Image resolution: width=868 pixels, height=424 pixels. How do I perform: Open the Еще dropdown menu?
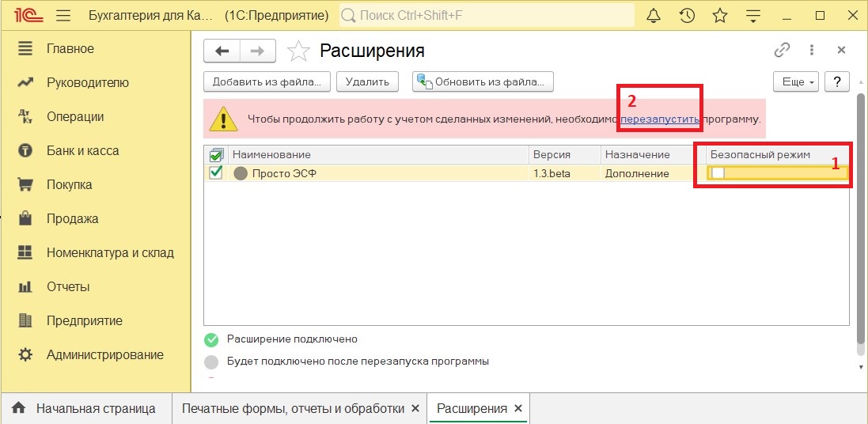pos(797,82)
